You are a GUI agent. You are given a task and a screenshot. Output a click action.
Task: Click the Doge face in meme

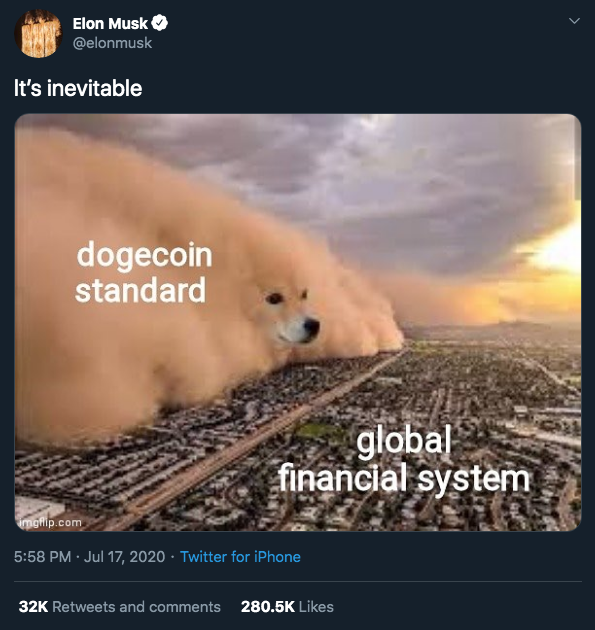pyautogui.click(x=292, y=317)
